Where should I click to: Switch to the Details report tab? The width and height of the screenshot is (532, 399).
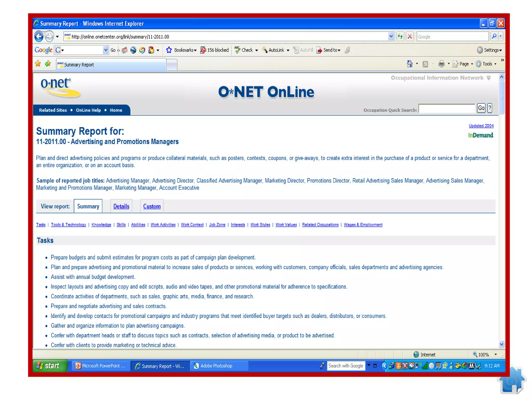pyautogui.click(x=121, y=206)
